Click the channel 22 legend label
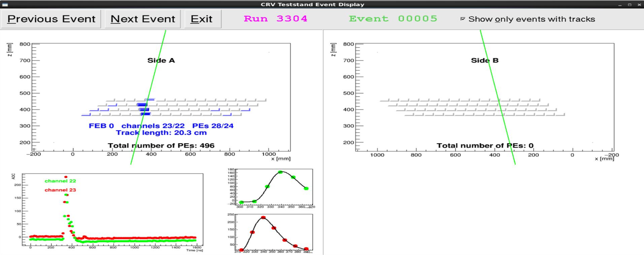The height and width of the screenshot is (255, 644). [60, 181]
